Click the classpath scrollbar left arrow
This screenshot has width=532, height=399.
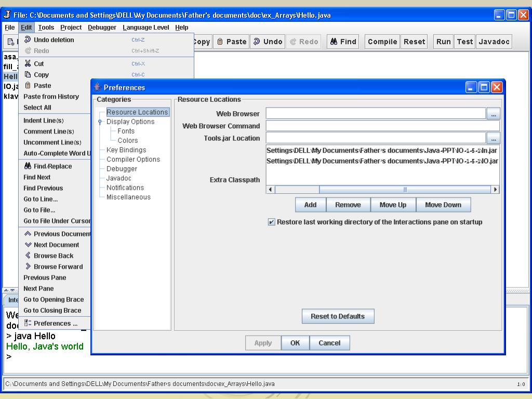click(x=270, y=189)
